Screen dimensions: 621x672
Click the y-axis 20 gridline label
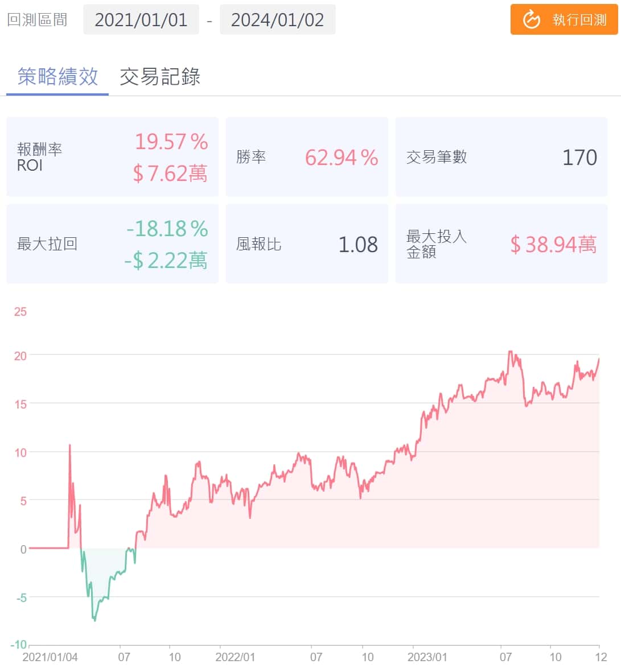point(20,355)
